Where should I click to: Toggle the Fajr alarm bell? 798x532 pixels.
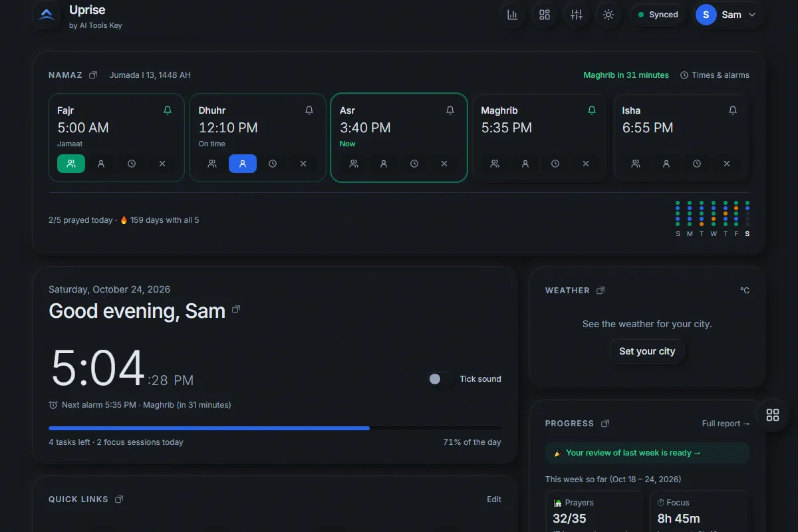pyautogui.click(x=168, y=110)
